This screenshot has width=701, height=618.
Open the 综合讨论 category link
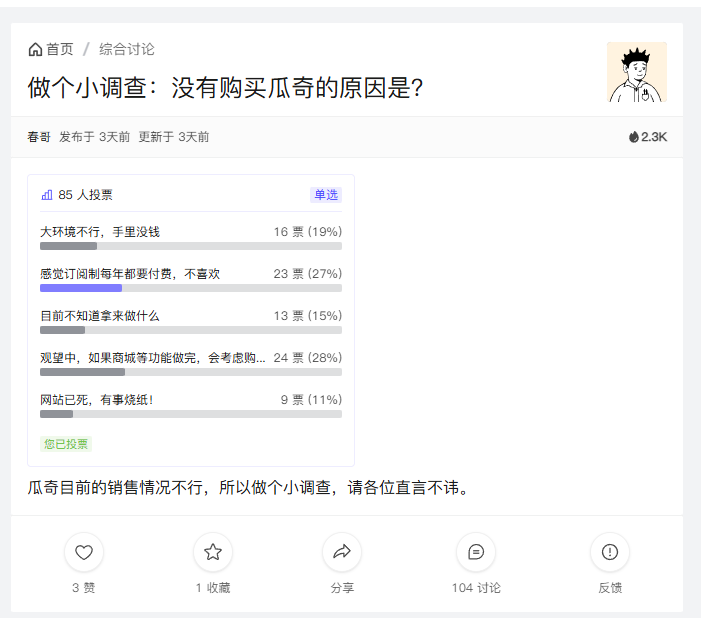tap(127, 49)
